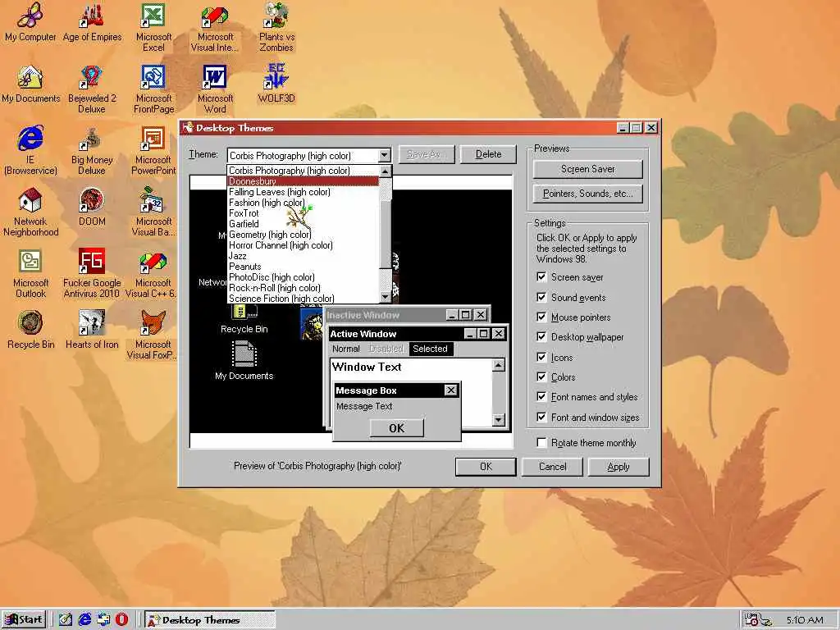The image size is (840, 630).
Task: Select the Microsoft Outlook desktop icon
Action: 30,273
